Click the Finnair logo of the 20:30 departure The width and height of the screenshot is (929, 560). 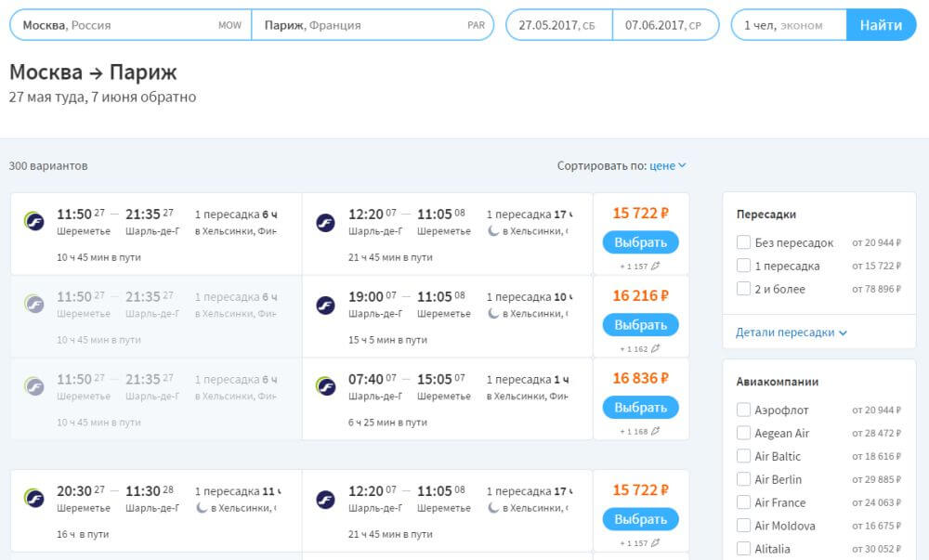tap(33, 499)
